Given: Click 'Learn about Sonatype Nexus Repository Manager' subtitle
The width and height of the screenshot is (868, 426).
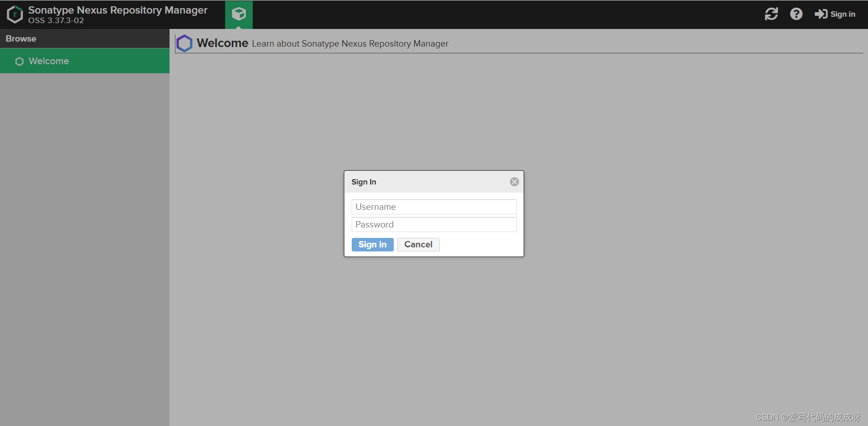Looking at the screenshot, I should pyautogui.click(x=350, y=44).
